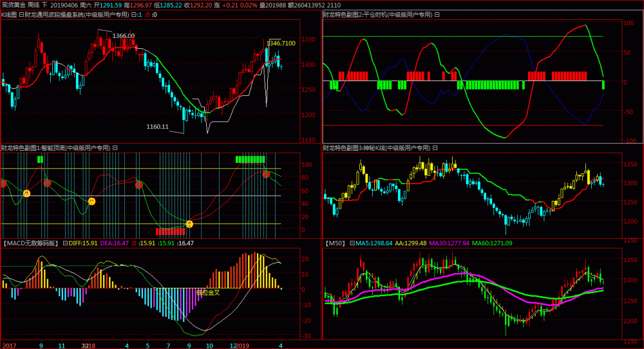Click the 低位金叉 annotation on MACD
Screen dimensions: 644x349
[208, 292]
